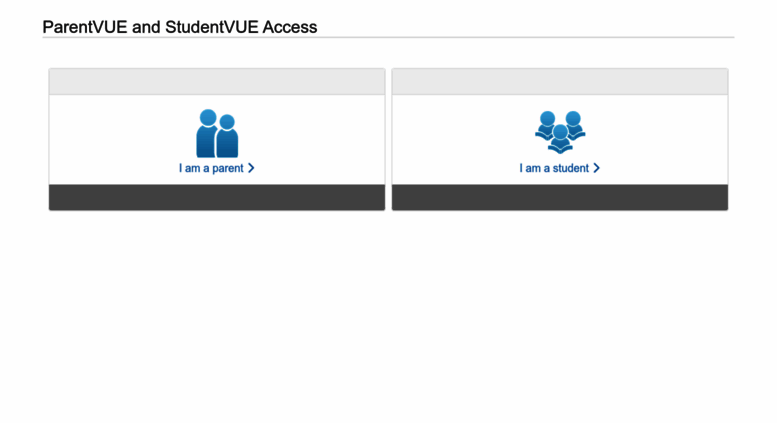This screenshot has width=777, height=423.
Task: Select the taller figure in parent icon
Action: click(x=207, y=133)
